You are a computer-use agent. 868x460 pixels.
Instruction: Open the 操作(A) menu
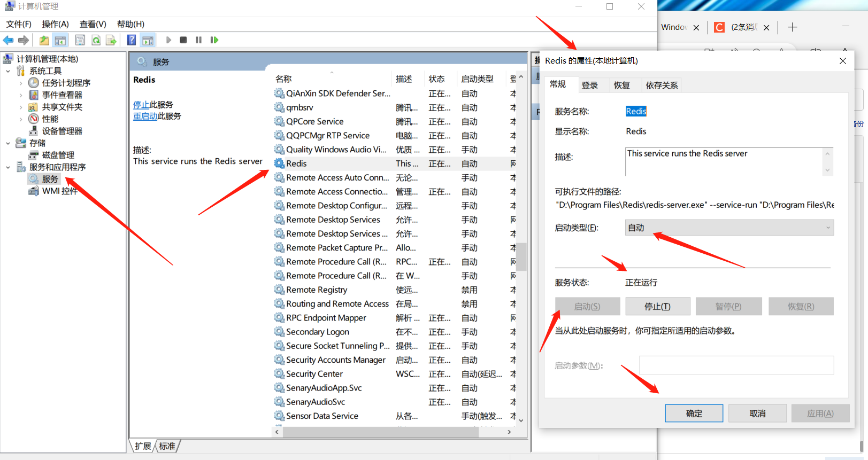(56, 24)
